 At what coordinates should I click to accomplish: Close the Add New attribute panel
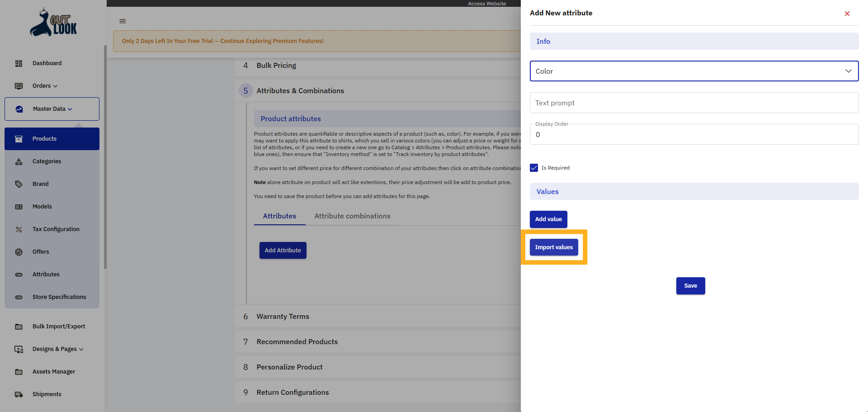coord(847,14)
